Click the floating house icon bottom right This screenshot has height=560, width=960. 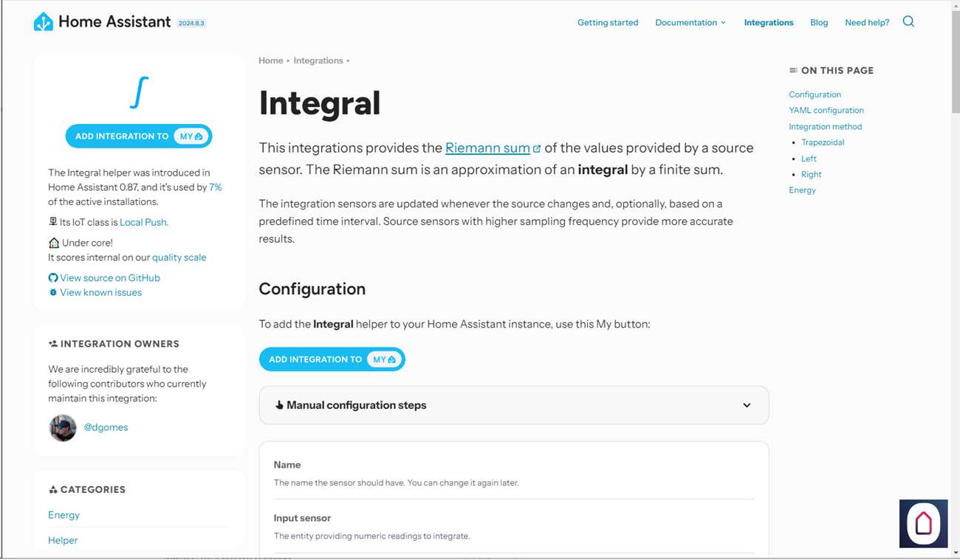point(923,523)
